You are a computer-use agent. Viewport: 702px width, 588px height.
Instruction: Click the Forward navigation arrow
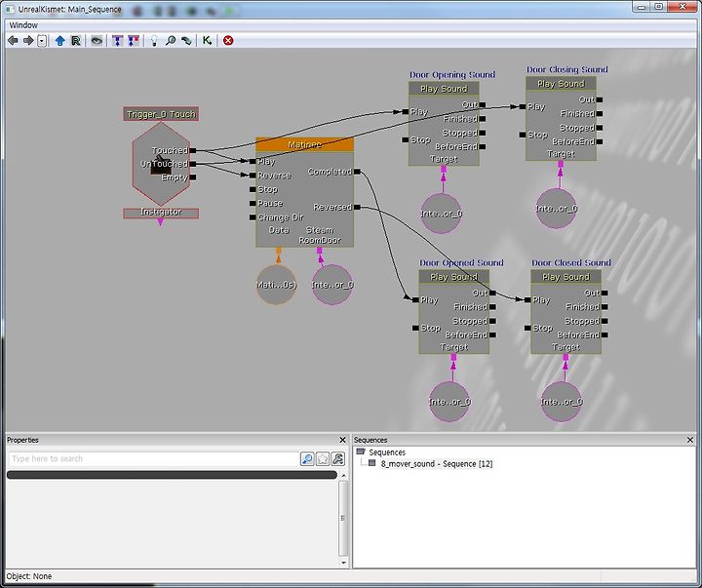(x=28, y=41)
